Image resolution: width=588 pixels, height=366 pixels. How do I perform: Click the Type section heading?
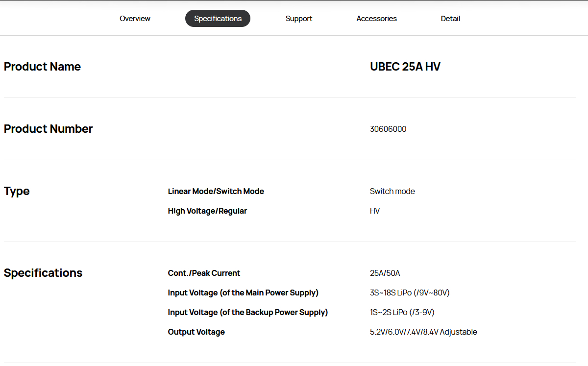pyautogui.click(x=17, y=191)
